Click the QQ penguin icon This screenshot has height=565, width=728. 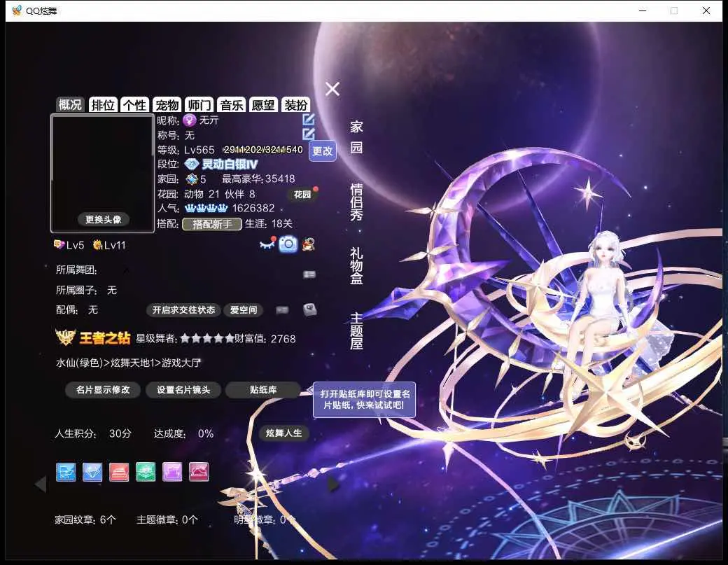point(308,244)
